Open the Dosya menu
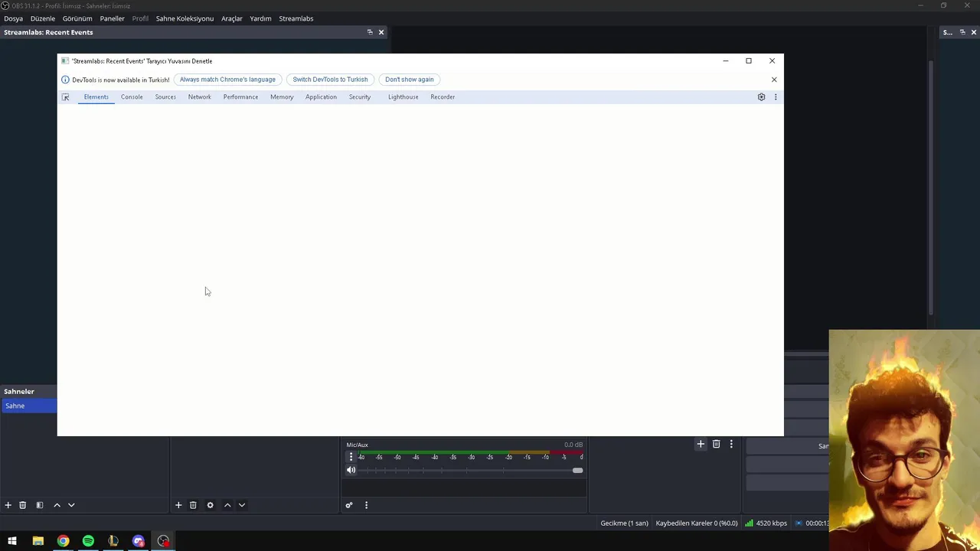980x551 pixels. [x=13, y=18]
